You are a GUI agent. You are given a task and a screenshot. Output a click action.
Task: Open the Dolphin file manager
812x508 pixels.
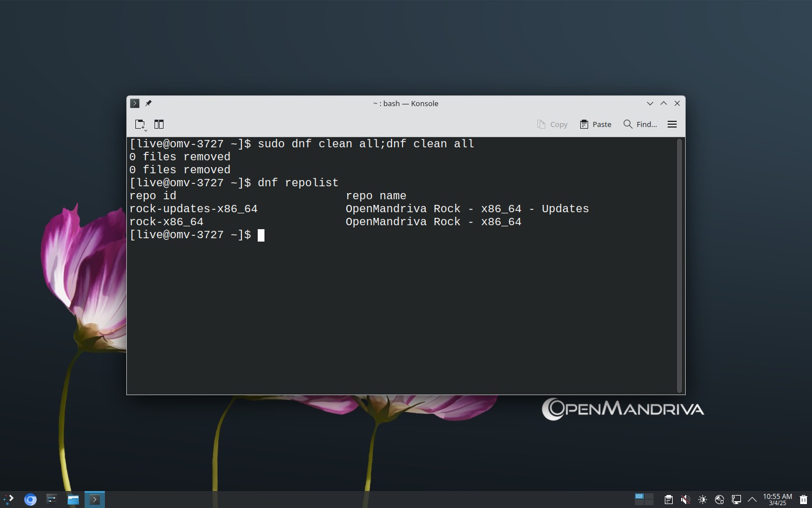73,499
